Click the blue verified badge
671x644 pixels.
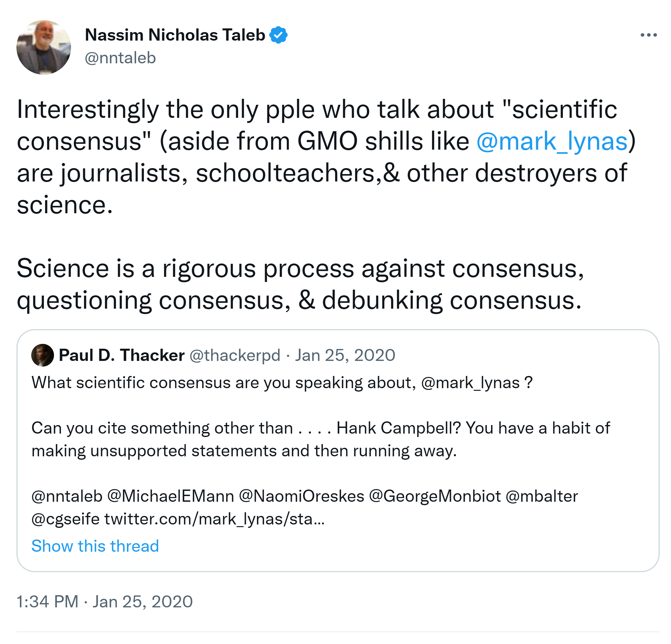point(278,35)
